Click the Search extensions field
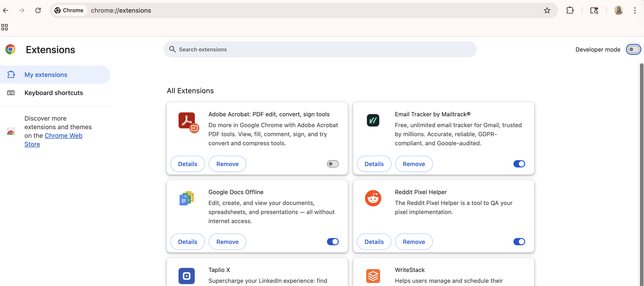This screenshot has width=644, height=286. 320,50
